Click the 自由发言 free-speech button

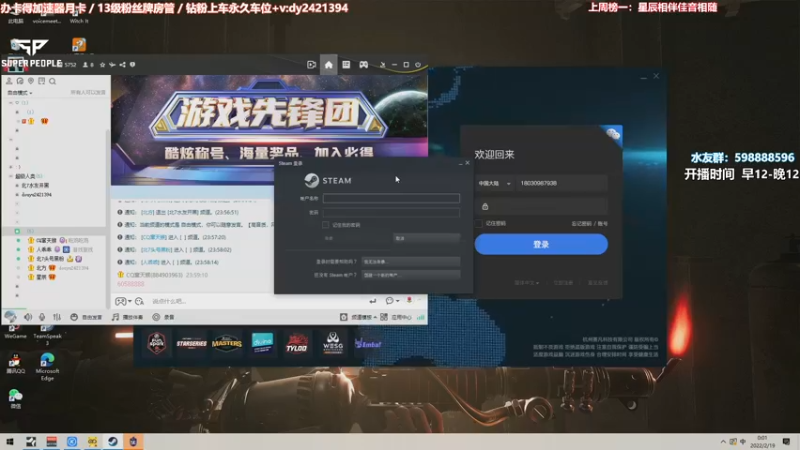[x=86, y=317]
